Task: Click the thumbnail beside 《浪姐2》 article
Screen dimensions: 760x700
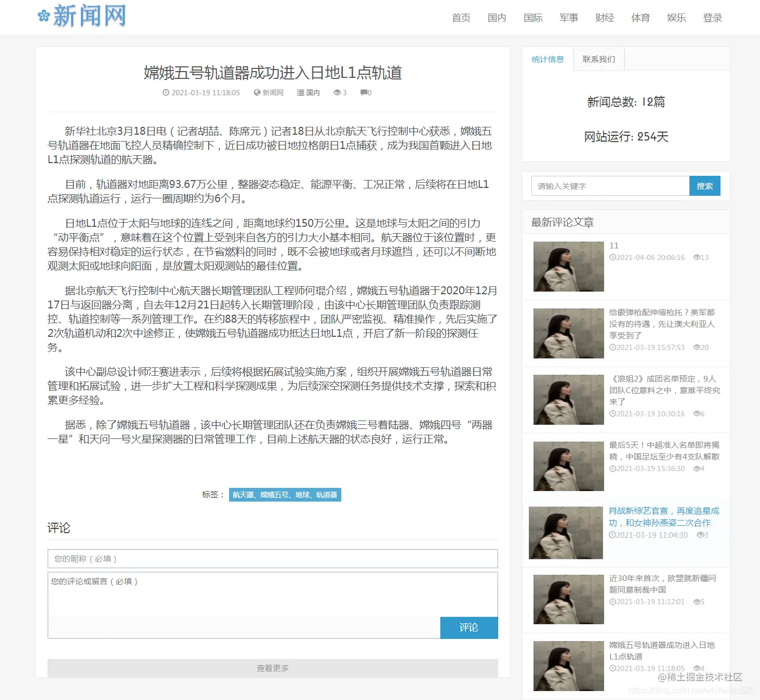Action: click(x=569, y=399)
